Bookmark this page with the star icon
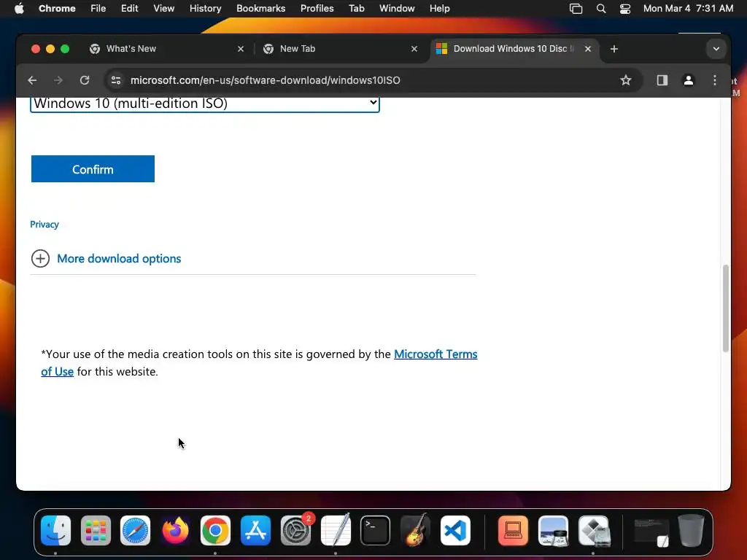This screenshot has height=560, width=747. [x=625, y=80]
